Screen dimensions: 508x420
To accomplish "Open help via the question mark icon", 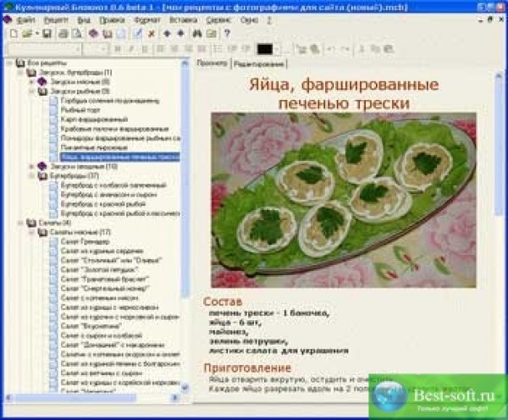I will click(x=227, y=33).
